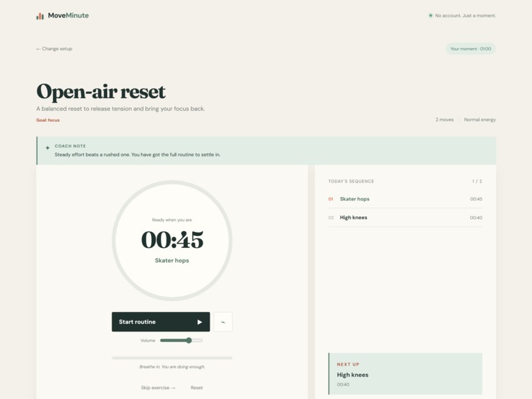Click the Open-air reset heading
The width and height of the screenshot is (532, 399).
(101, 91)
